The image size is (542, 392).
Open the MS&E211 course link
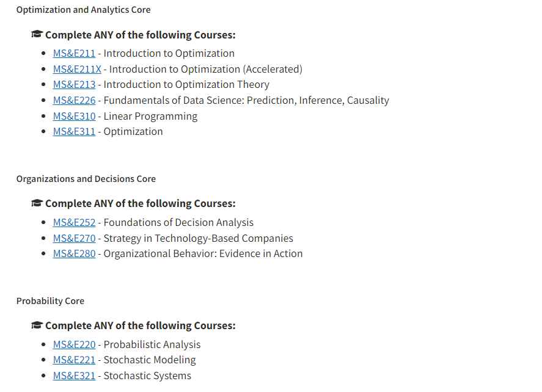(x=74, y=54)
